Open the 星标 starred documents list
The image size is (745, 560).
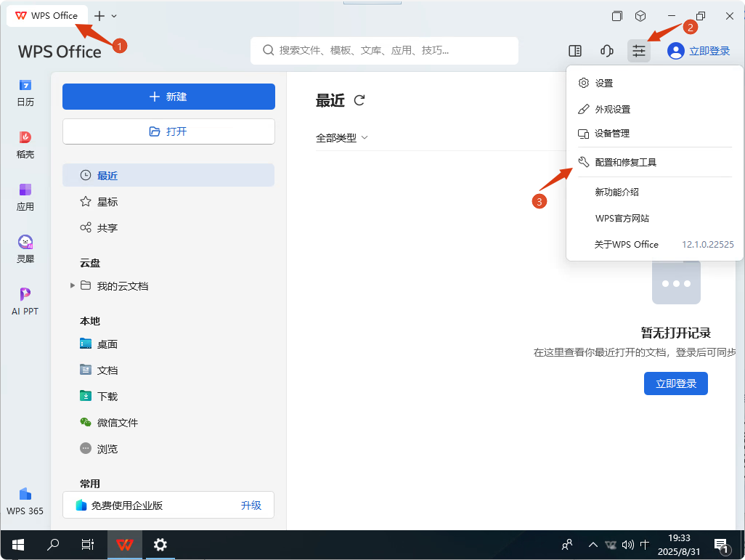(x=107, y=202)
